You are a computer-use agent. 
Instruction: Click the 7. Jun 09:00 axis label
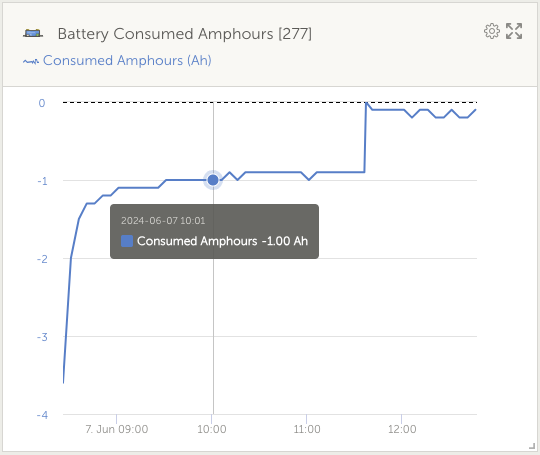(117, 429)
